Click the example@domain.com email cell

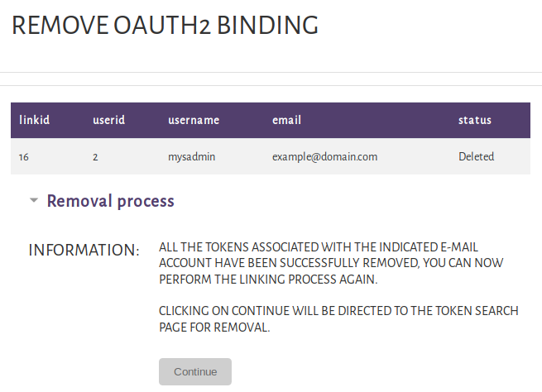[x=324, y=156]
